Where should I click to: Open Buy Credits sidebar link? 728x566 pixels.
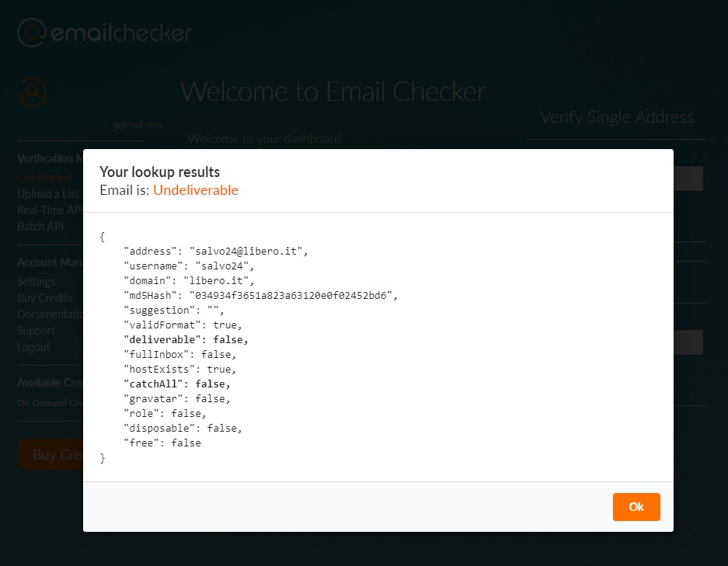coord(45,298)
